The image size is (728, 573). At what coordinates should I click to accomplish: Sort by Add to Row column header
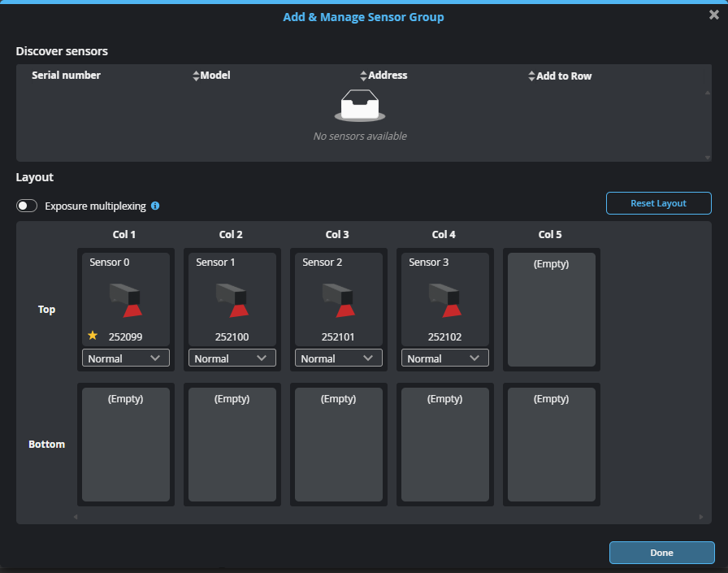563,76
